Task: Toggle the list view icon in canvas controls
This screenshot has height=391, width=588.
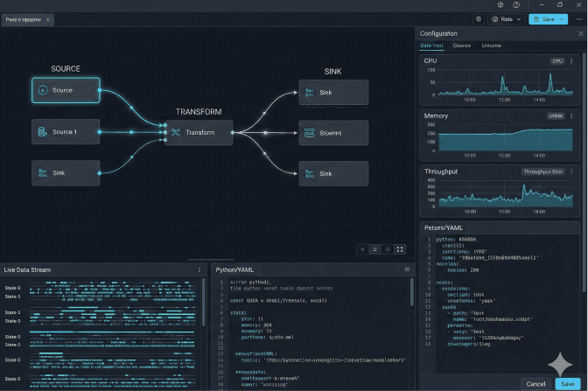Action: point(374,249)
